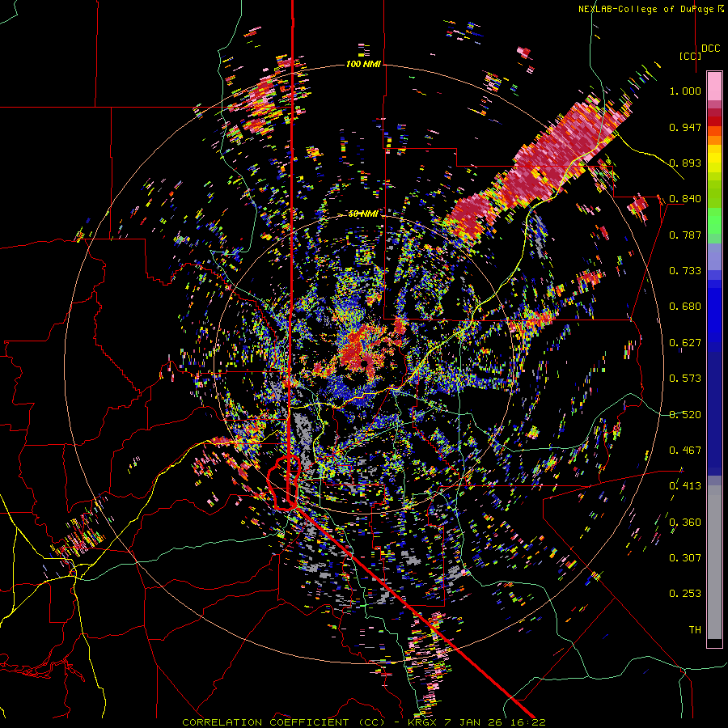Click the 0.467 legend label
728x728 pixels.
685,451
